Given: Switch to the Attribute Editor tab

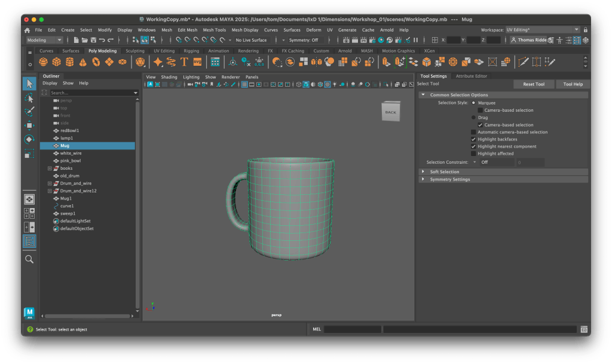Looking at the screenshot, I should 471,77.
